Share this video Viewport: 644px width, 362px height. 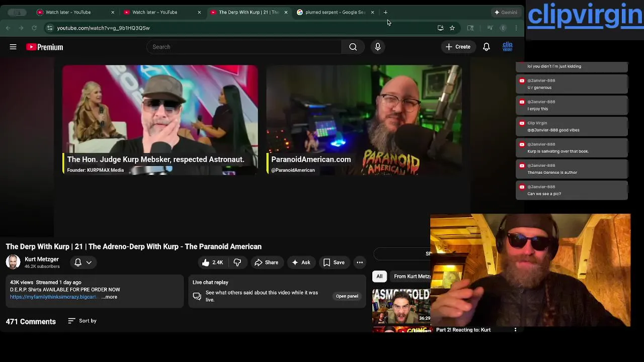click(x=266, y=262)
